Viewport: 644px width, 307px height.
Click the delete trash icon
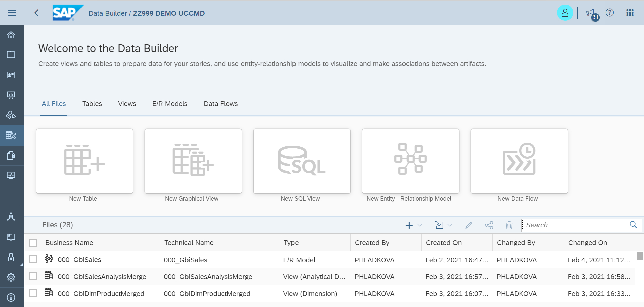point(509,225)
